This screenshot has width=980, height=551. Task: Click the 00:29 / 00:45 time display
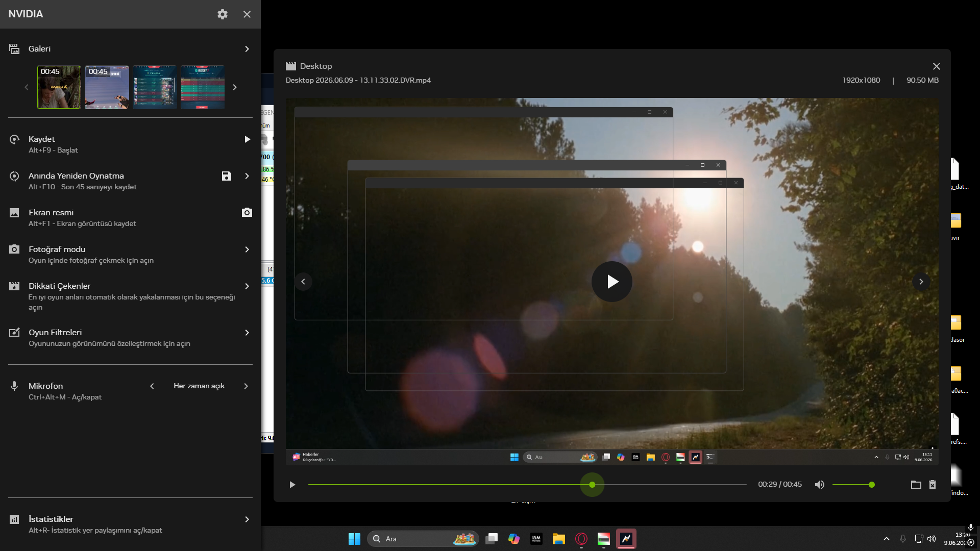pyautogui.click(x=780, y=484)
